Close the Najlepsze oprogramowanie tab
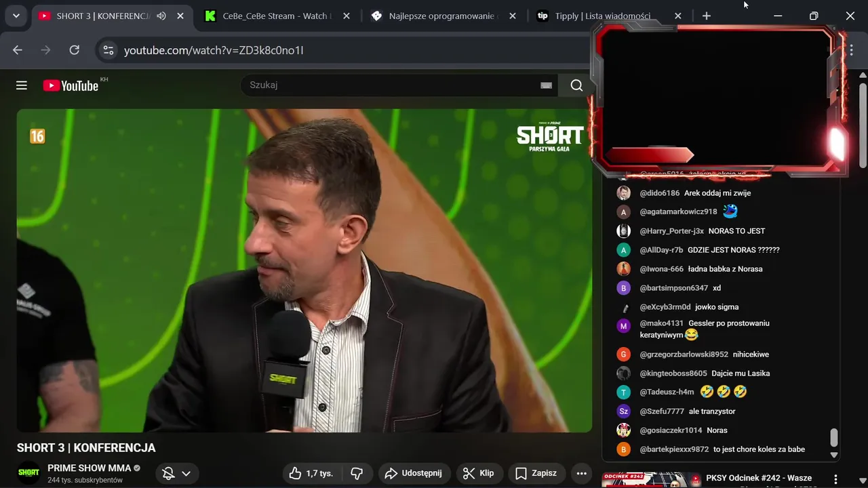 512,16
